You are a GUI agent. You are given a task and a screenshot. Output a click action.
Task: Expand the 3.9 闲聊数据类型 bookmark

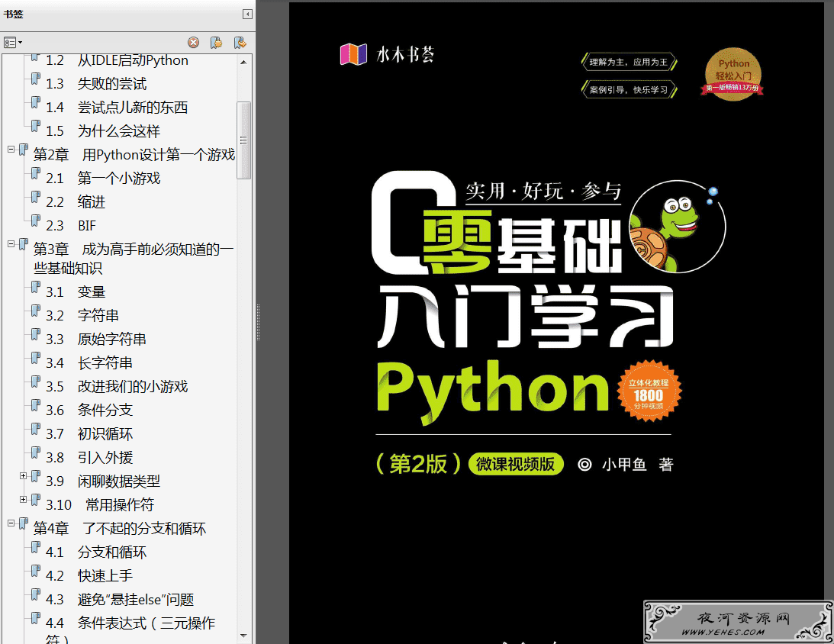24,475
